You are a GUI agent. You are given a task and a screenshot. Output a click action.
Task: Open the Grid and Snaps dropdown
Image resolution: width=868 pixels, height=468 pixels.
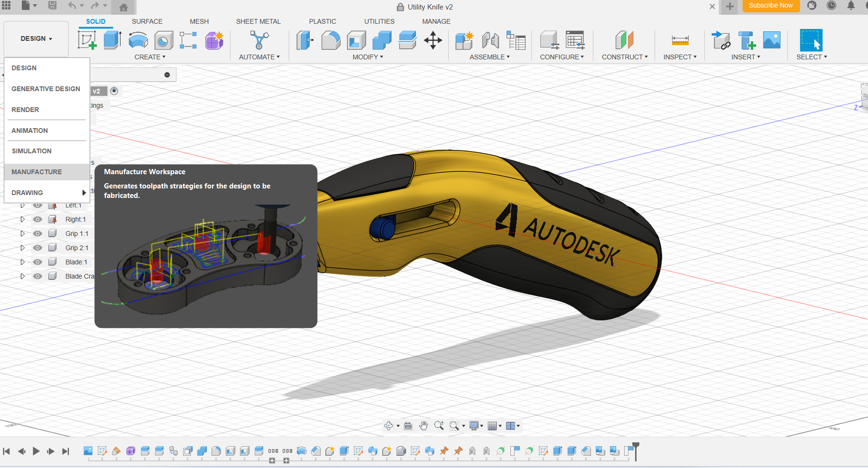495,426
